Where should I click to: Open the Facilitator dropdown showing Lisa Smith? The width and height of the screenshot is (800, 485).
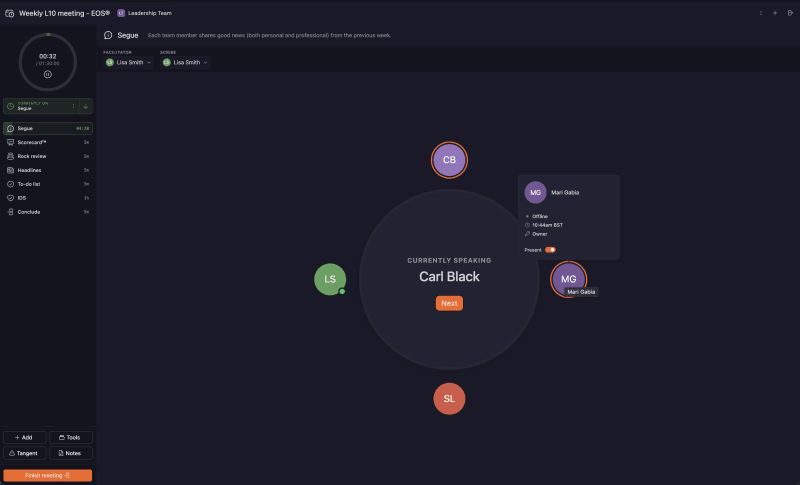pos(128,62)
